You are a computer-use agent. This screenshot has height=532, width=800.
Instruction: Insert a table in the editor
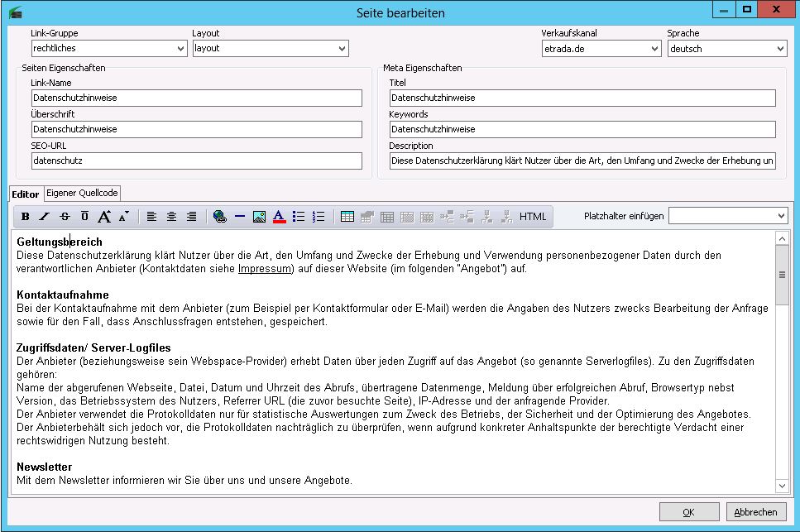(347, 217)
